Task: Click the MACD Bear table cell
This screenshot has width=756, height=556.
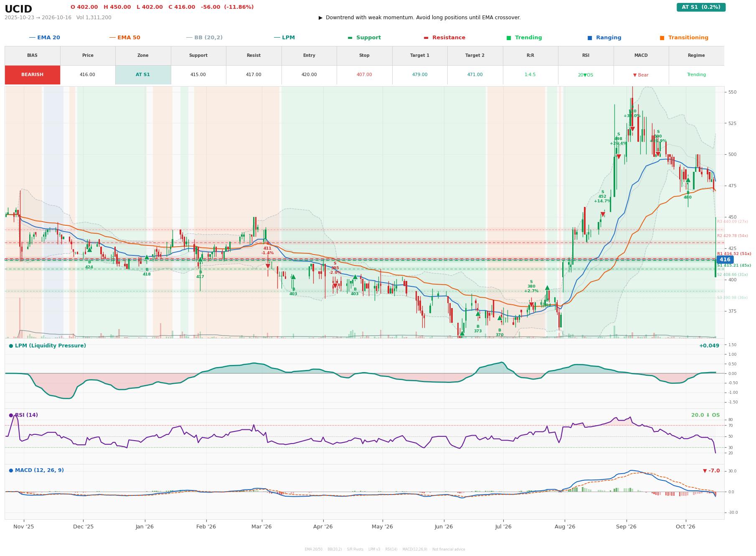Action: pos(641,75)
